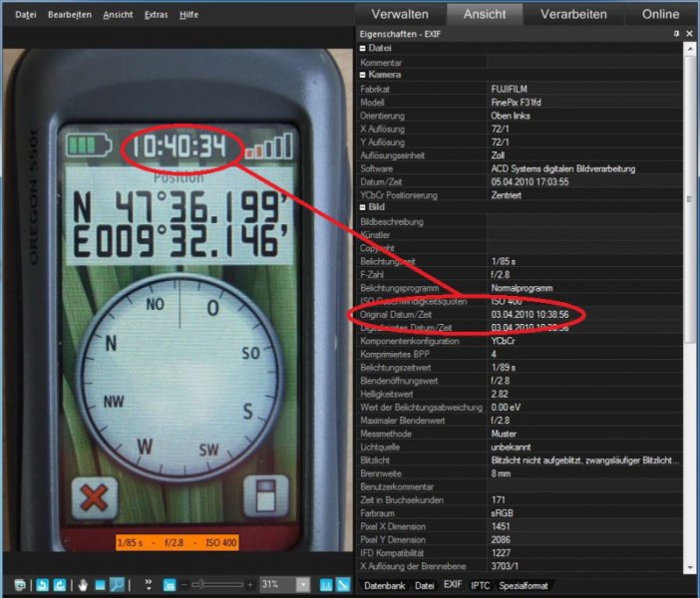Collapse the Bild section

tap(363, 207)
